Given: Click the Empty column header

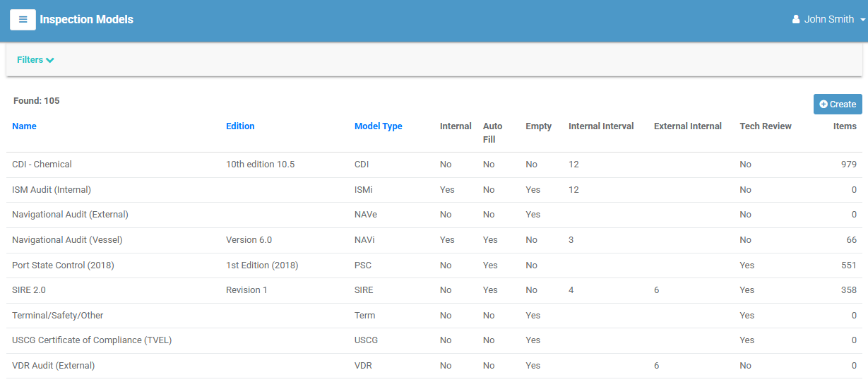Looking at the screenshot, I should point(539,126).
